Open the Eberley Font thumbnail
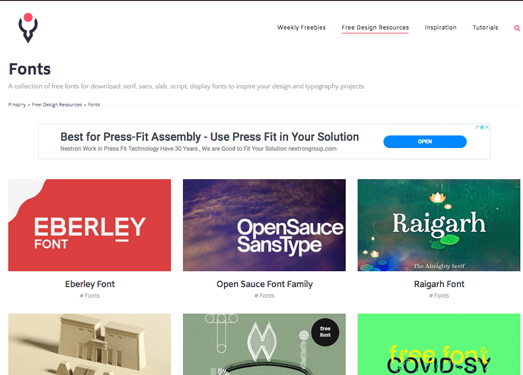Screen dimensions: 523x375 pyautogui.click(x=89, y=225)
